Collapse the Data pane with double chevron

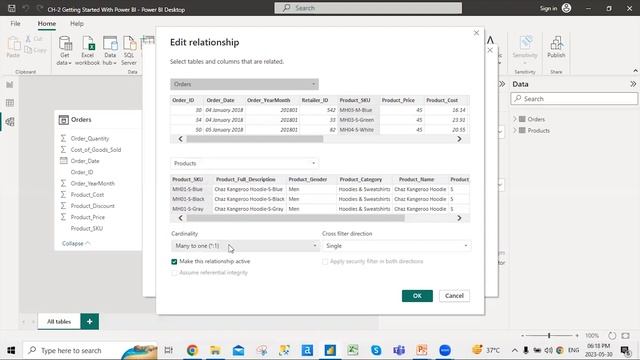tap(633, 84)
